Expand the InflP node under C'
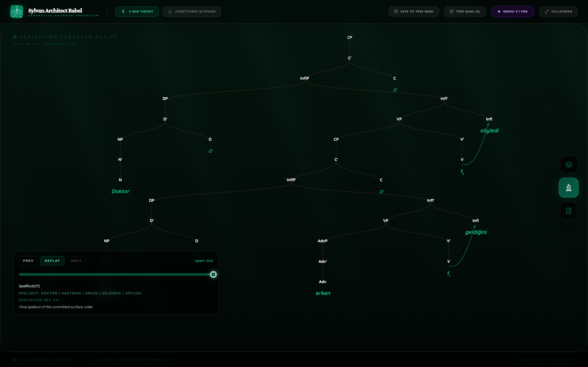 pos(304,78)
